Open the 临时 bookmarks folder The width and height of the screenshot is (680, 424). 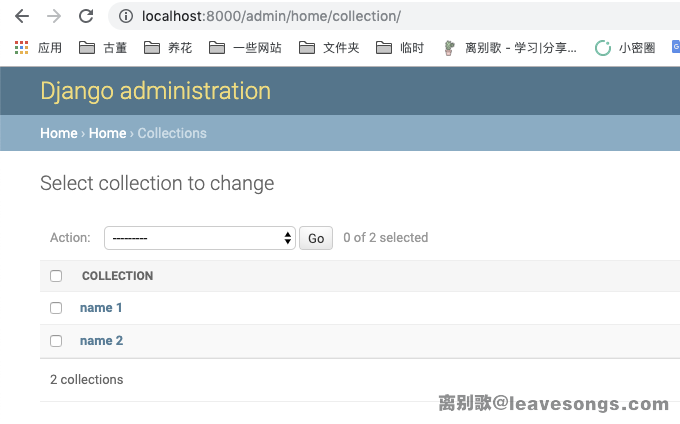[x=400, y=47]
